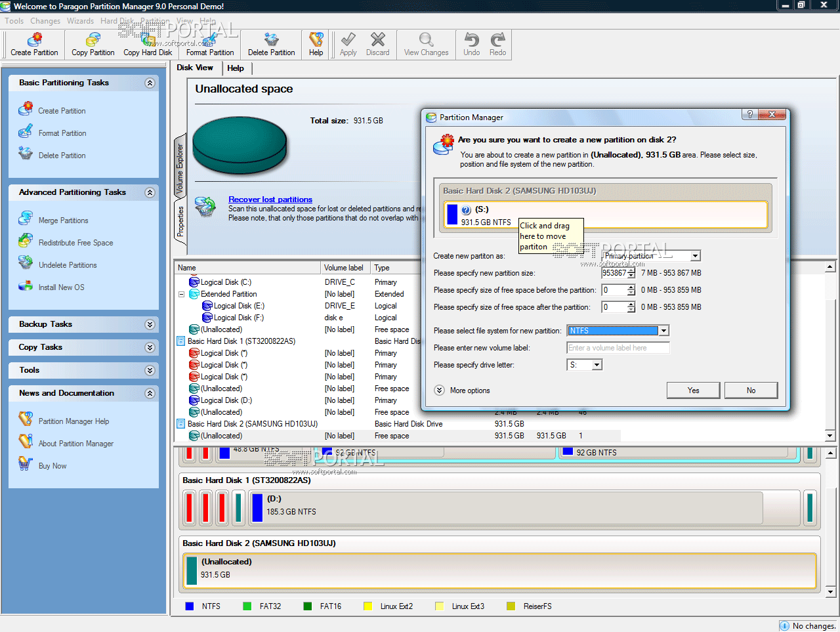This screenshot has height=632, width=840.
Task: Open the Volume Explorer side tab
Action: [180, 168]
